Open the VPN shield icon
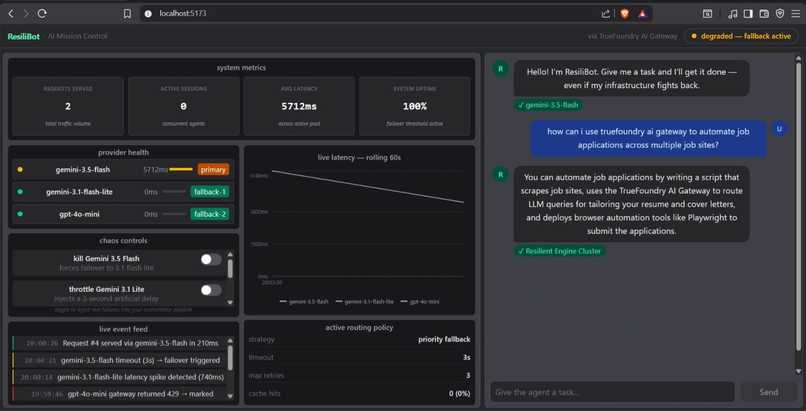This screenshot has width=806, height=411. point(780,14)
